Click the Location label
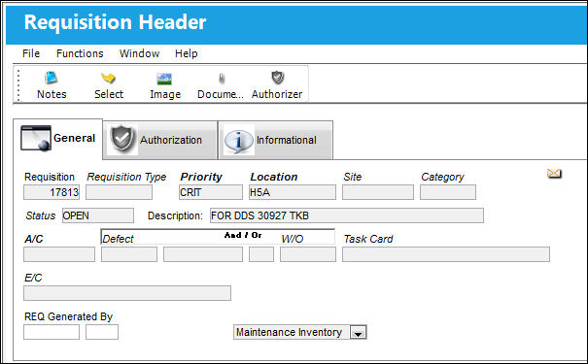 pos(274,177)
